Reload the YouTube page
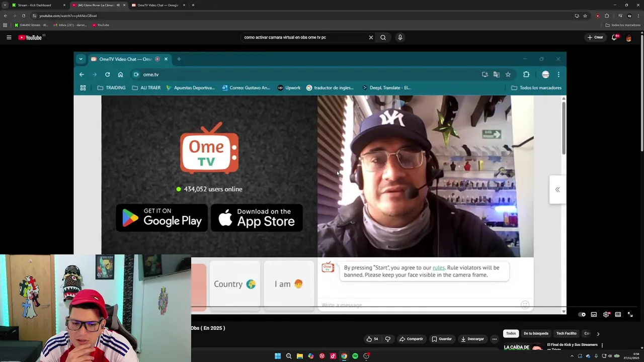This screenshot has width=644, height=362. tap(23, 16)
